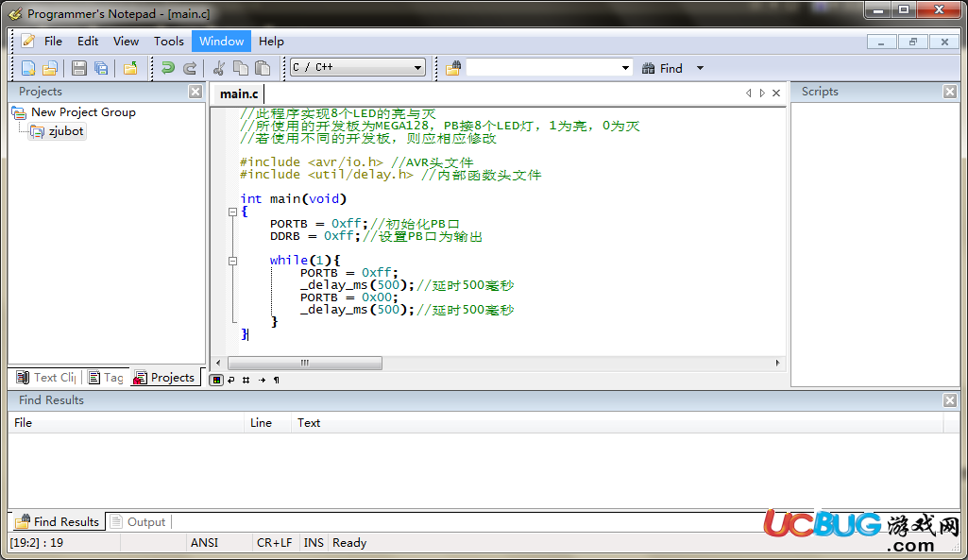Open the find text combo box arrow
This screenshot has height=560, width=968.
click(x=625, y=68)
